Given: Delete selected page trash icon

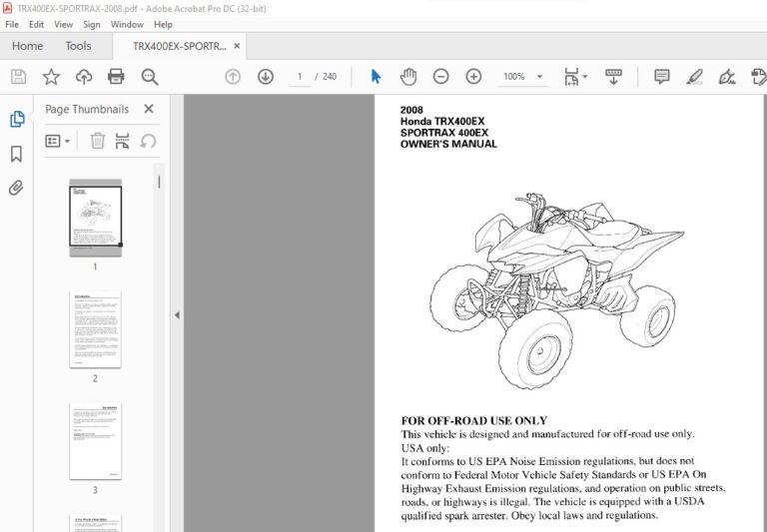Looking at the screenshot, I should coord(98,141).
